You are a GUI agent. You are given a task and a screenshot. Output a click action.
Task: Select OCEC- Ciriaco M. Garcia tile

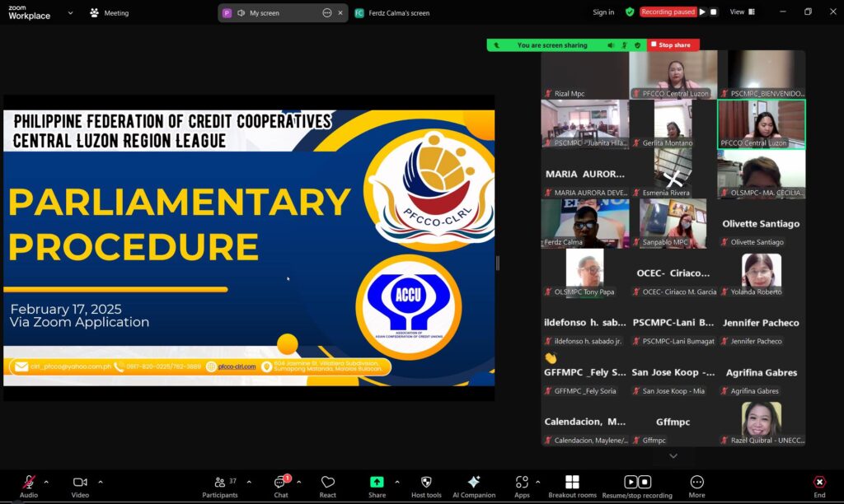[x=673, y=273]
